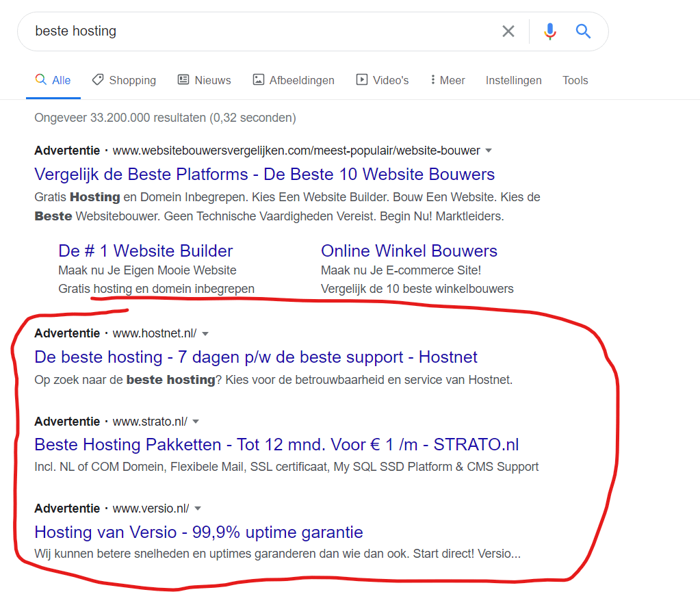Click the Nieuws newspaper icon
The height and width of the screenshot is (592, 700).
coord(183,79)
